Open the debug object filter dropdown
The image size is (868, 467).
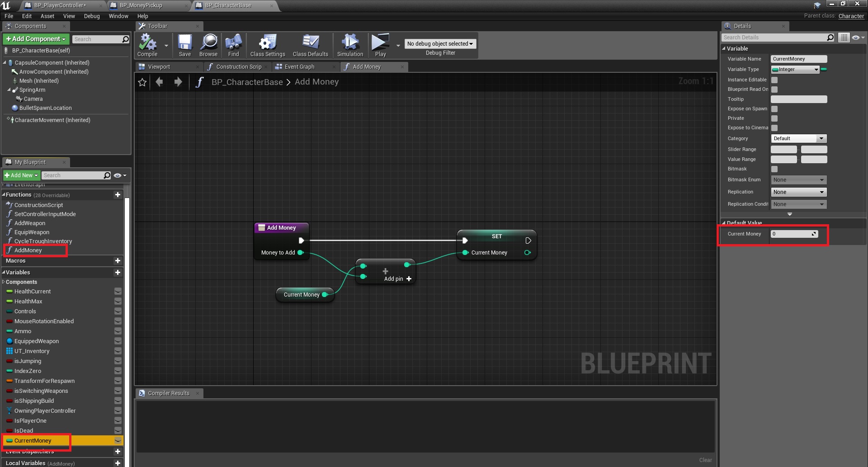click(440, 44)
